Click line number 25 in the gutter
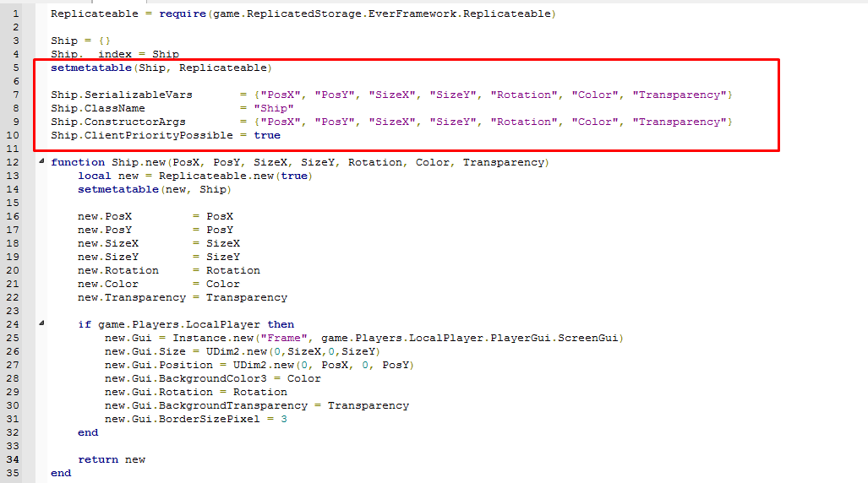Screen dimensions: 868x483 16,338
